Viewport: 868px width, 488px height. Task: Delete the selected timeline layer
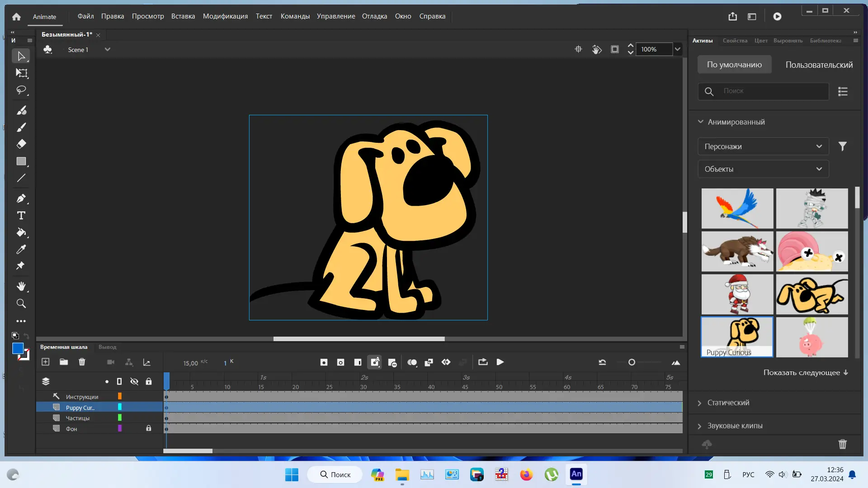coord(82,362)
